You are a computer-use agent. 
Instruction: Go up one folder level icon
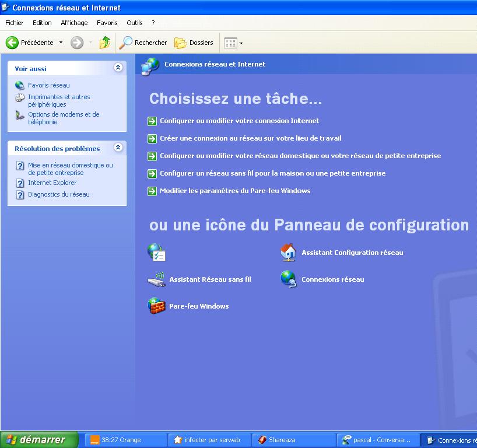[105, 43]
